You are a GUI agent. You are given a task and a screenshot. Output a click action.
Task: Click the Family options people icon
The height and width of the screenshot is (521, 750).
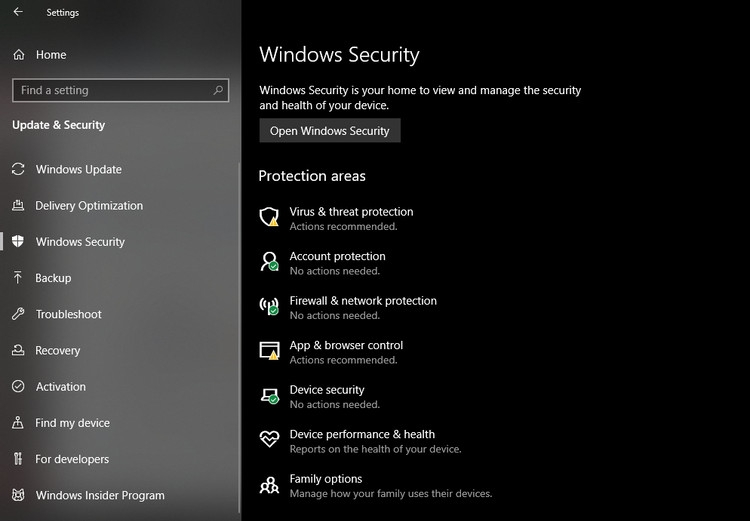pos(269,485)
